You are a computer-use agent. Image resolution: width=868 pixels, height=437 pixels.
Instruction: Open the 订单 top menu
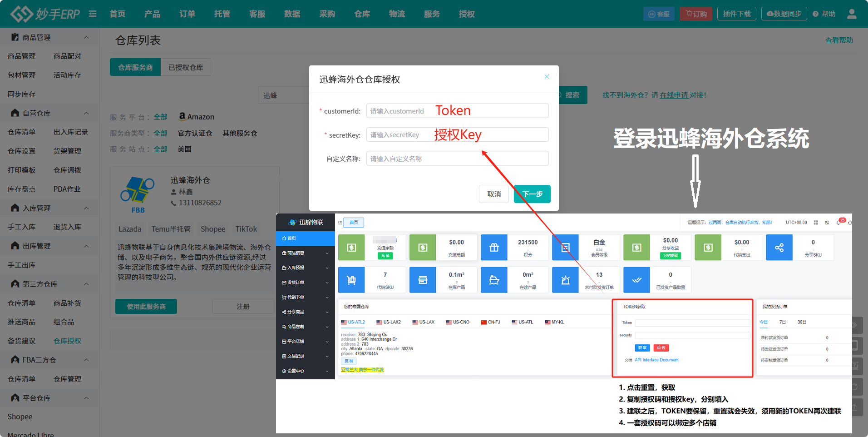[x=187, y=14]
